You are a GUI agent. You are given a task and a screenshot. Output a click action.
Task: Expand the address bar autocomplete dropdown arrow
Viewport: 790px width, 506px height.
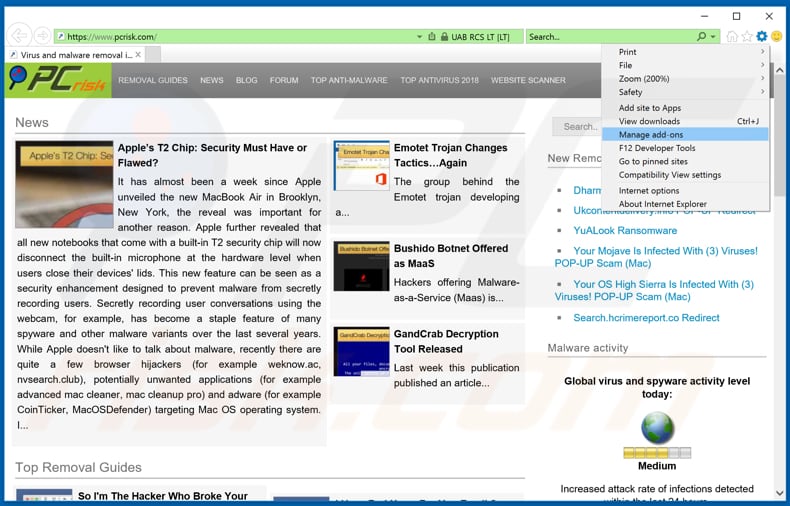click(x=420, y=37)
